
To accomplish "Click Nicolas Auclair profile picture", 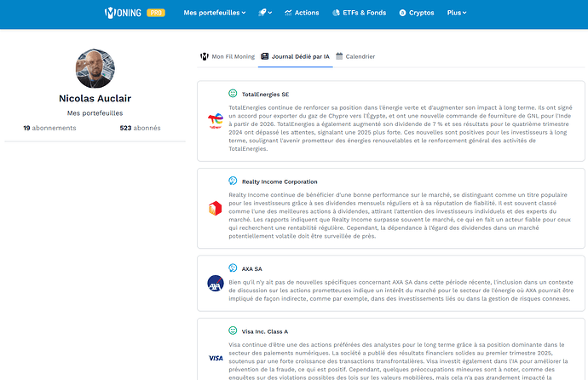I will point(95,68).
